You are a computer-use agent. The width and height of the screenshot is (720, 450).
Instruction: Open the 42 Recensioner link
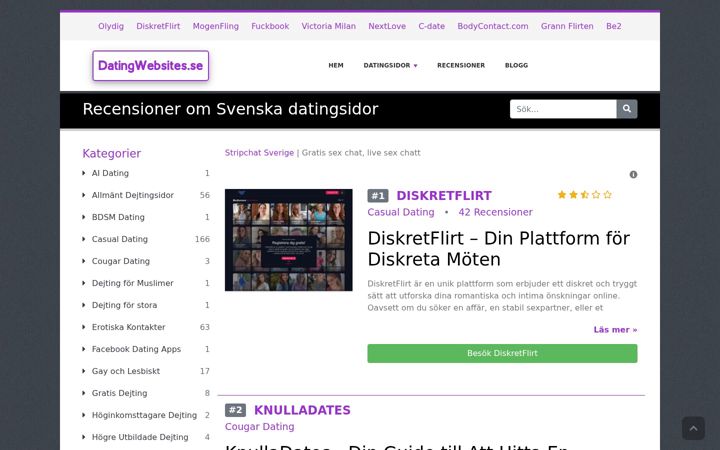coord(495,212)
